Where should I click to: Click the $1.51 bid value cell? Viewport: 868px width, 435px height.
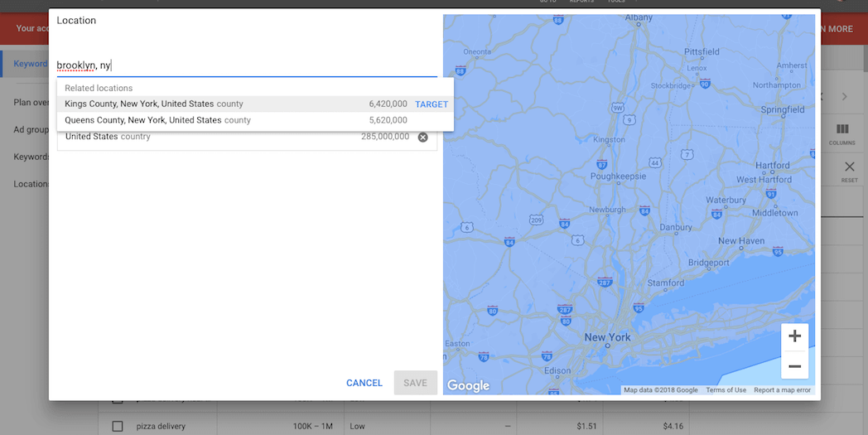coord(586,426)
